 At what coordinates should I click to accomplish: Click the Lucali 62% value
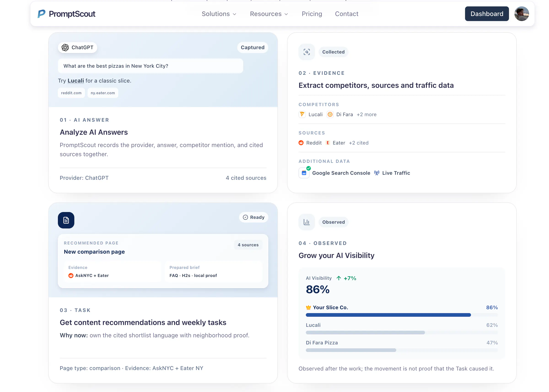point(492,325)
